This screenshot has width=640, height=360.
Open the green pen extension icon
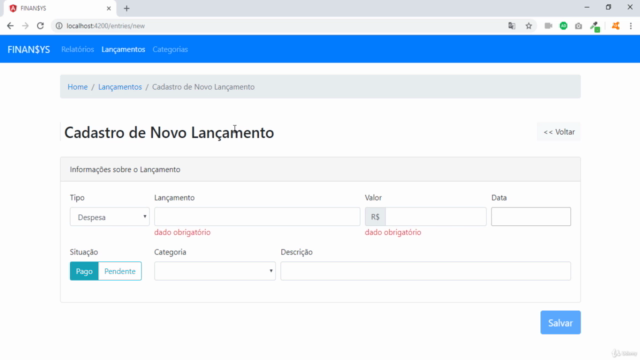(595, 27)
